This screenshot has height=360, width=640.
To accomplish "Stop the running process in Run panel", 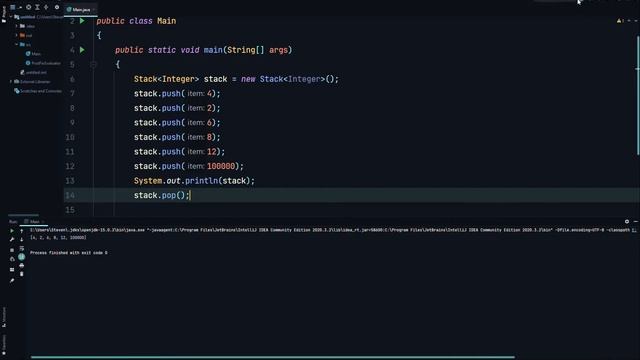I will pos(12,250).
